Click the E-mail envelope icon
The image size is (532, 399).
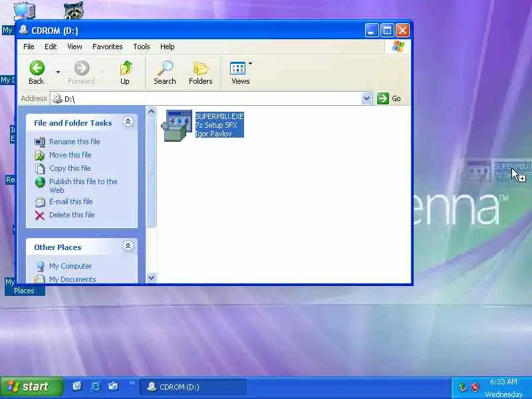tap(40, 202)
